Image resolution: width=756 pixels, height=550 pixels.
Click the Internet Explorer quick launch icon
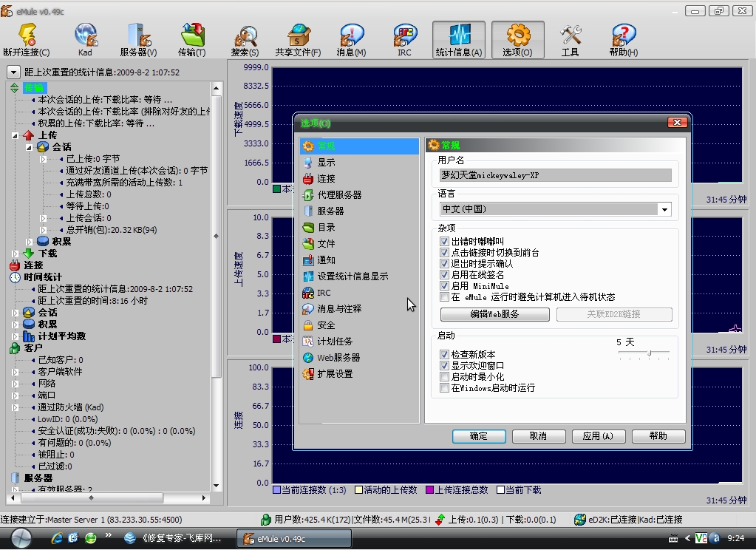point(57,537)
